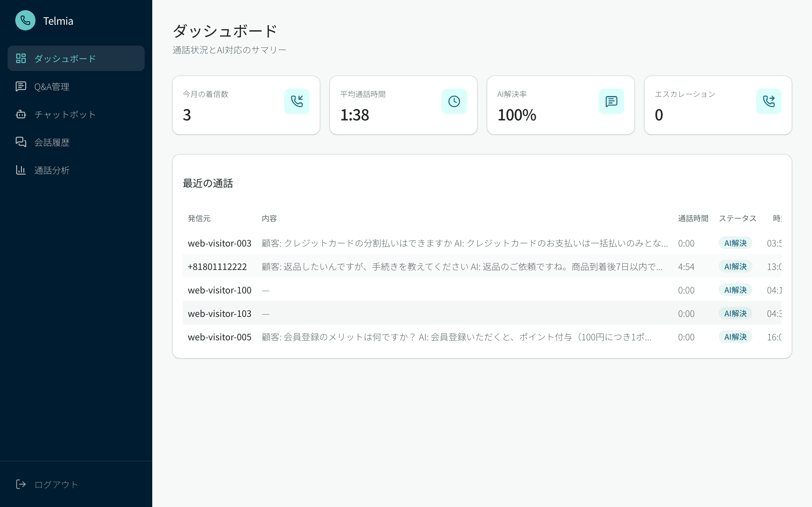Click the chatbot bot icon in sidebar
The height and width of the screenshot is (507, 812).
(x=21, y=114)
